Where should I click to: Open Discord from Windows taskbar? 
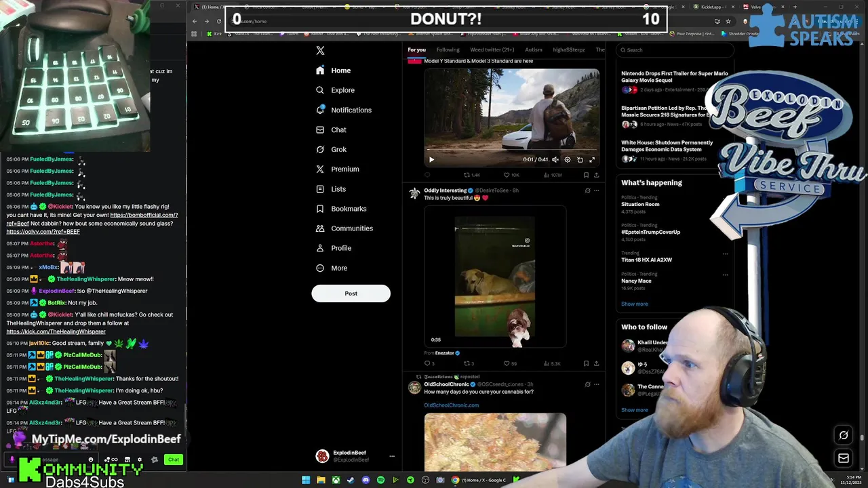[x=366, y=480]
